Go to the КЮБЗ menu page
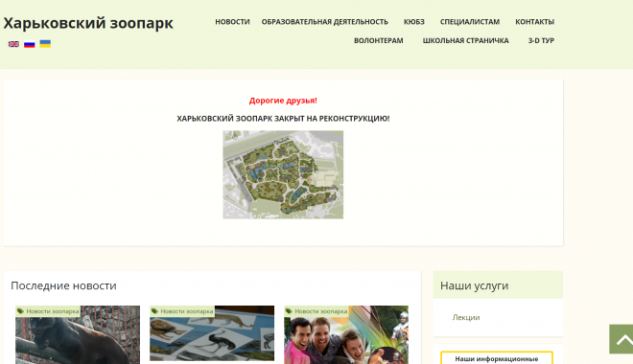This screenshot has width=633, height=364. point(414,22)
